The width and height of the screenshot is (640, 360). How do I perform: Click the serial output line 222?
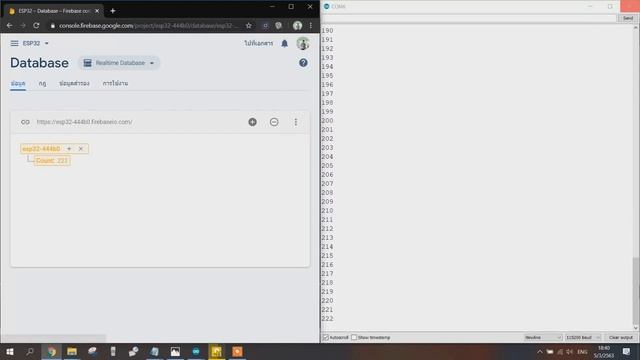(x=327, y=319)
